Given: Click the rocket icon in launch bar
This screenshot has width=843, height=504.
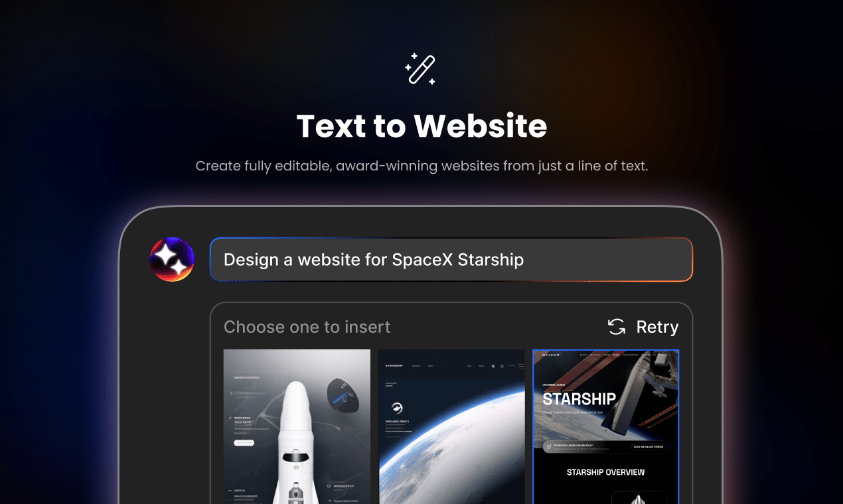Looking at the screenshot, I should 548,447.
